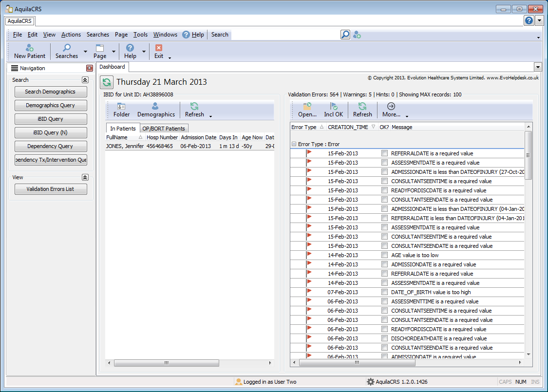Check the OK box for the AGE value error
This screenshot has height=392, width=548.
coord(384,255)
